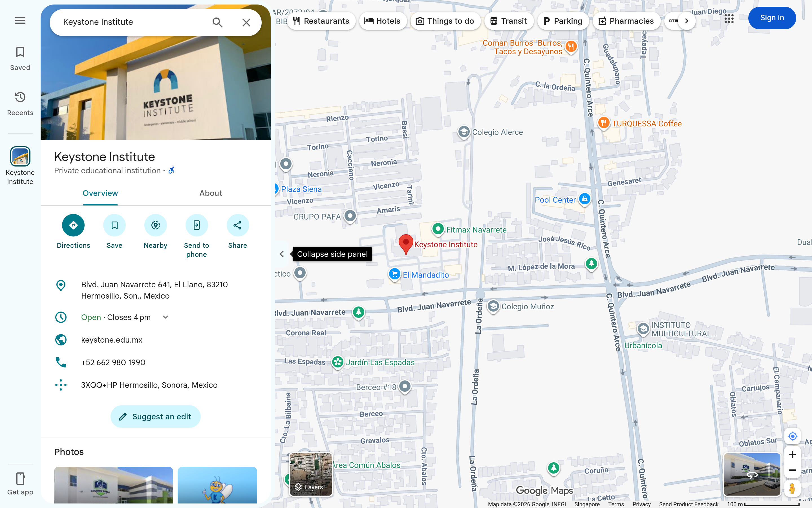
Task: Filter map by Restaurants chip
Action: coord(321,21)
